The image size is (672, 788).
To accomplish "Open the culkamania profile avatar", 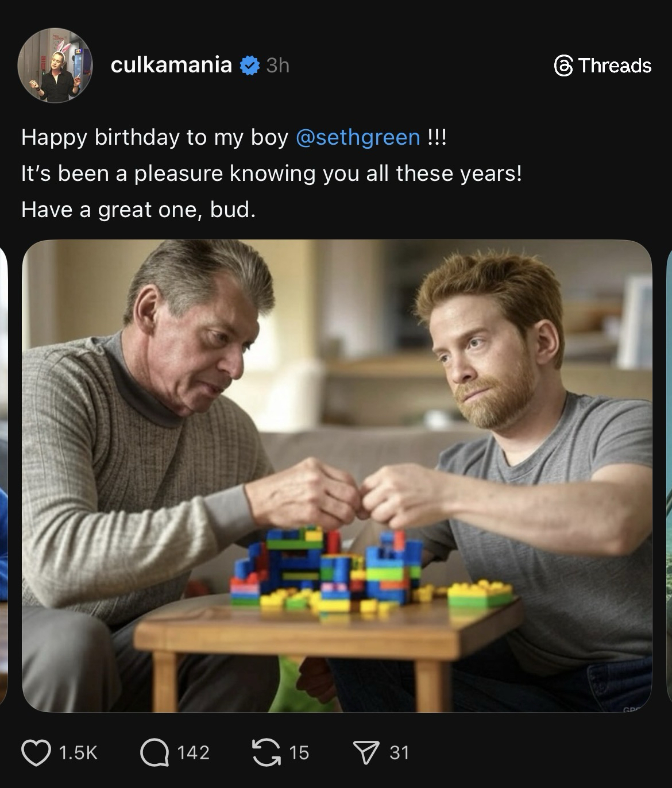I will [55, 65].
